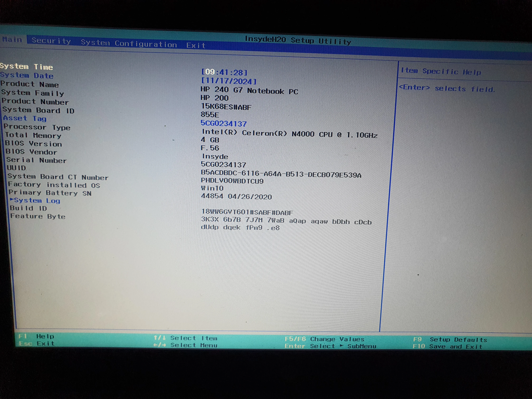
Task: Click the Enter selects field help text
Action: pyautogui.click(x=447, y=88)
